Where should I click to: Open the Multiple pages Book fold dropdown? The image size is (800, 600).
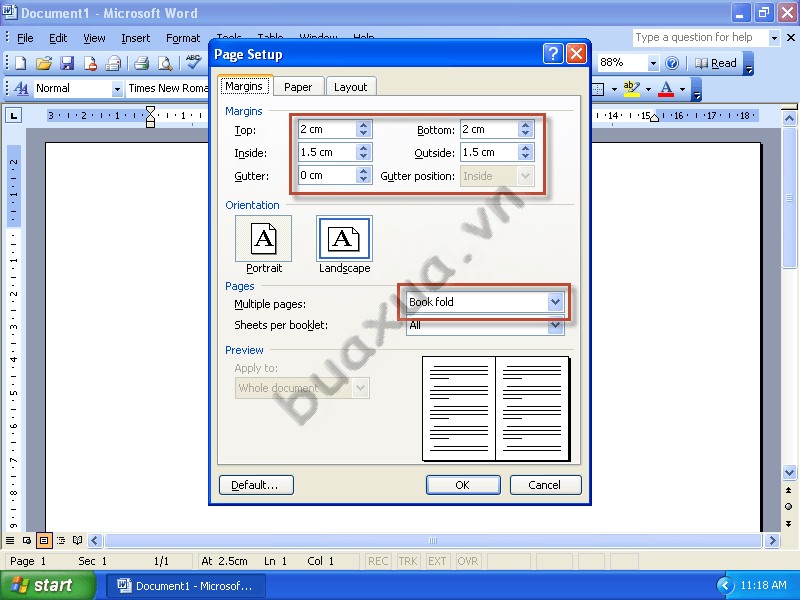coord(556,302)
